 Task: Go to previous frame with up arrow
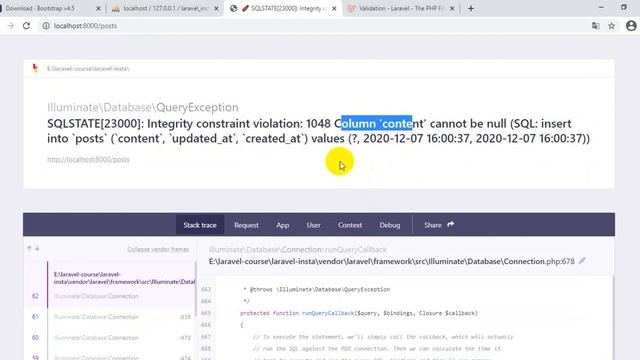(29, 248)
